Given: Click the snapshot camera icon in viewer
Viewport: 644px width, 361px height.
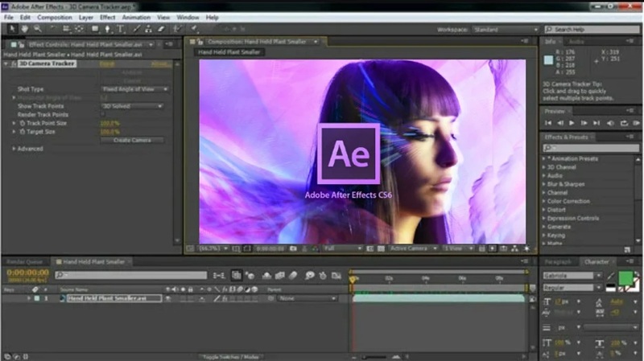Looking at the screenshot, I should 293,248.
